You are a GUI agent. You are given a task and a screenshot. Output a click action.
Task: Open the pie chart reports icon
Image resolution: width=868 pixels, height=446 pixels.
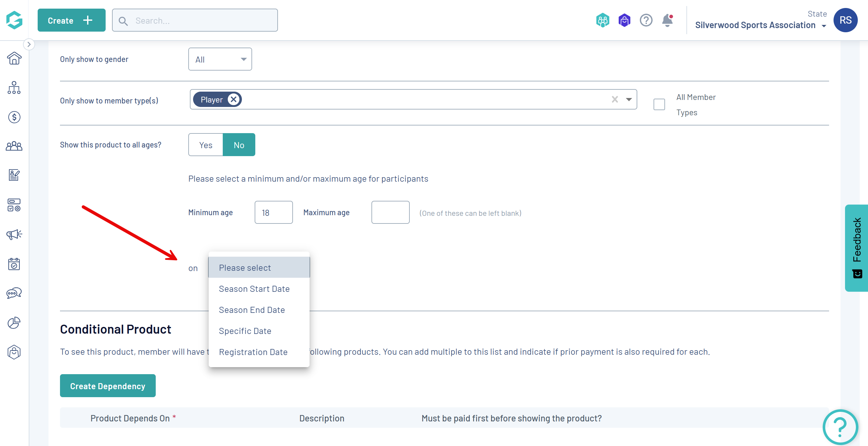click(x=14, y=323)
